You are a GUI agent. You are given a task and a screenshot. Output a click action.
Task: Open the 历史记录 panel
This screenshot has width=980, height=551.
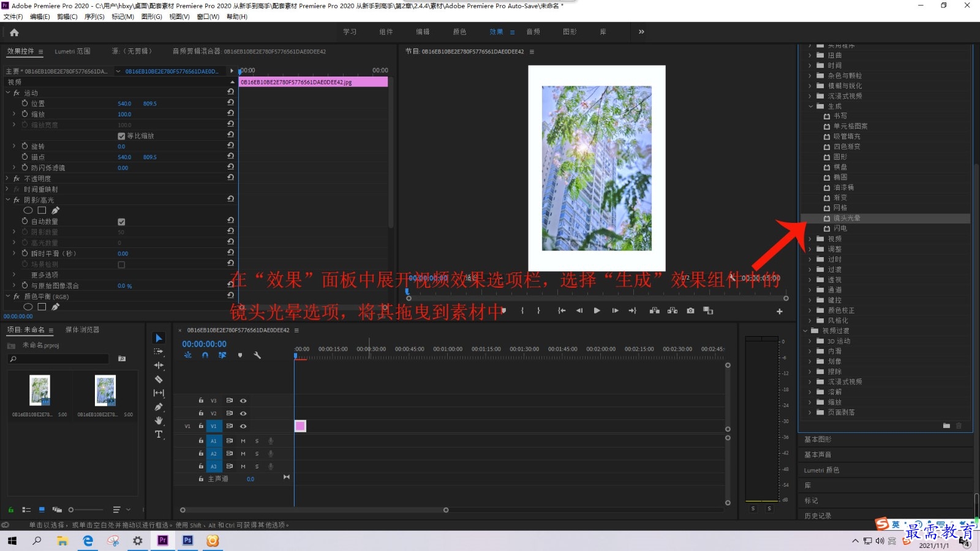coord(818,516)
